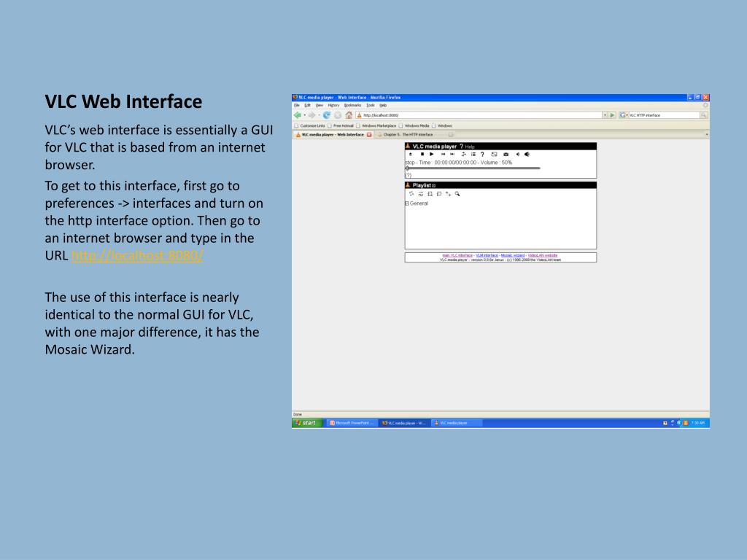This screenshot has width=747, height=560.
Task: Open the Help link beside VLC media player title
Action: point(470,147)
